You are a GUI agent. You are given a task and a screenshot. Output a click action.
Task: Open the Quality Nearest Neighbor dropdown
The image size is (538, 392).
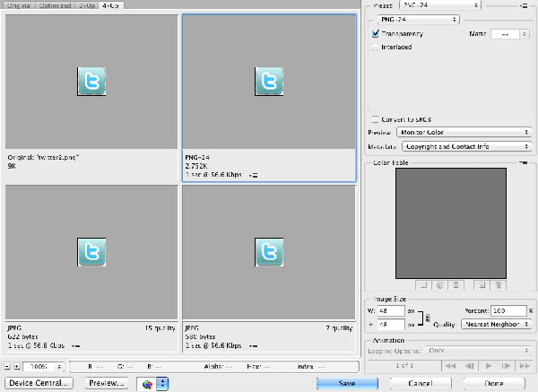click(x=496, y=325)
